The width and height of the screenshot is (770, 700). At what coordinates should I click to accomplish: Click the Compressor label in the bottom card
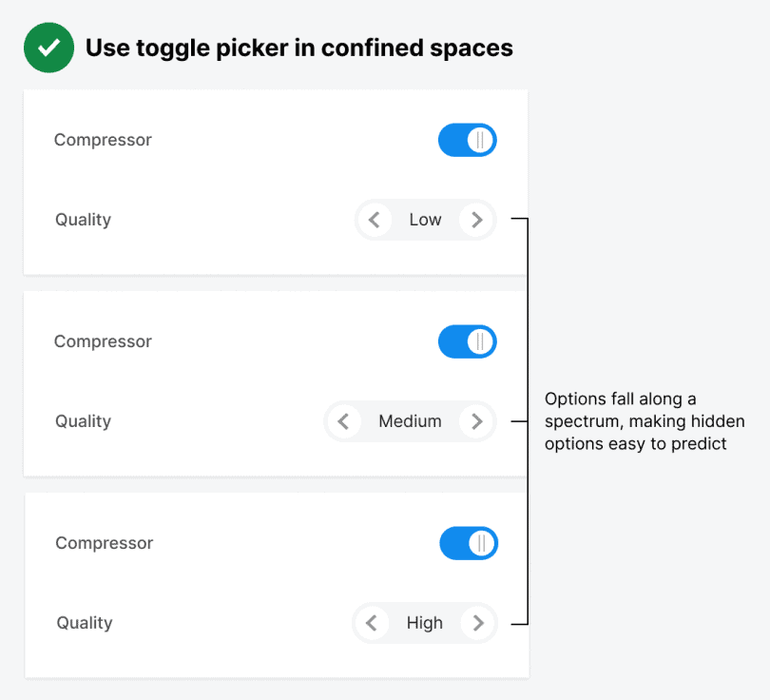click(x=104, y=543)
